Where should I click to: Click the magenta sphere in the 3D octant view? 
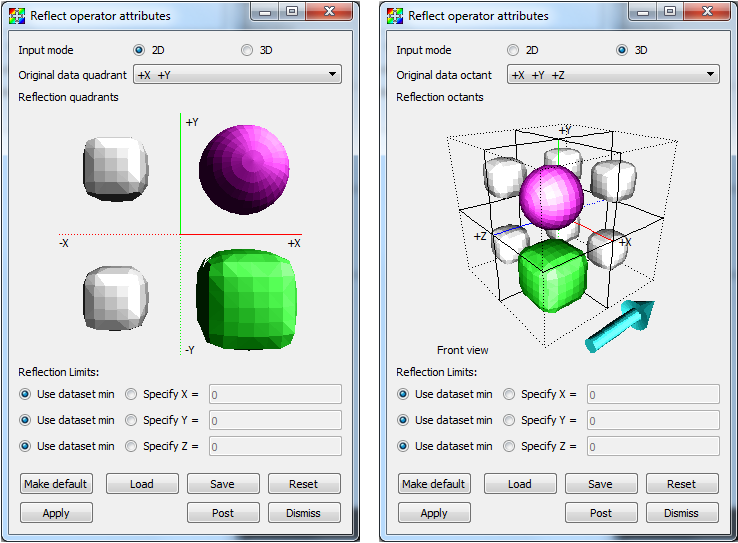click(552, 197)
